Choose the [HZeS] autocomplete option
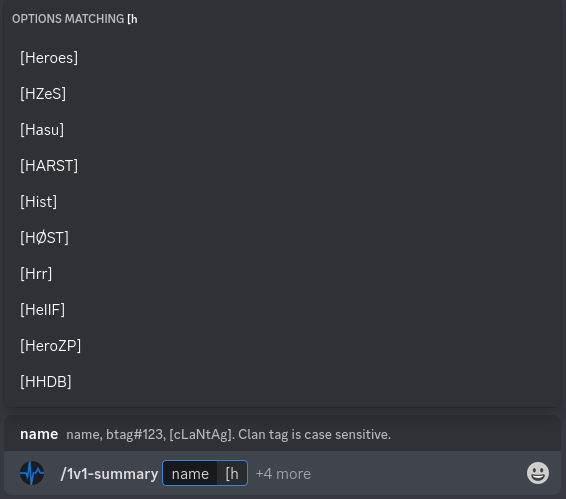Screen dimensions: 566x499 pyautogui.click(x=282, y=94)
